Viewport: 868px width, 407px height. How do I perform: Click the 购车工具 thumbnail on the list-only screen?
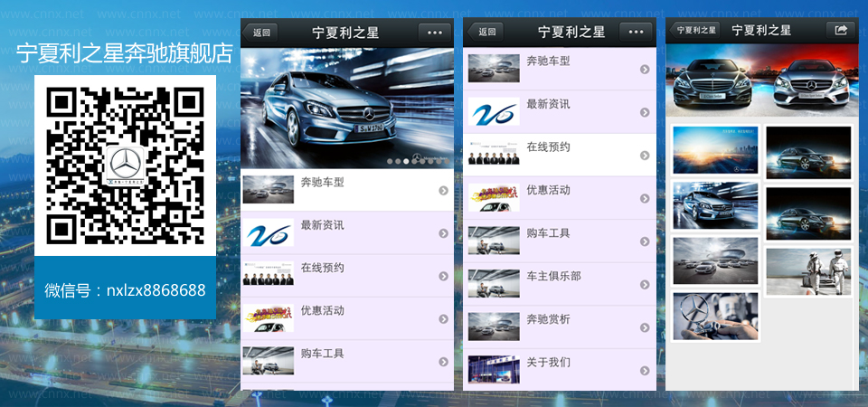click(494, 241)
